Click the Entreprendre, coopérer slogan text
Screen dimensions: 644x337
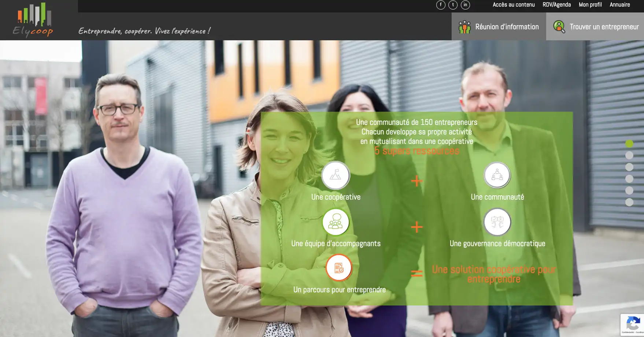(145, 31)
